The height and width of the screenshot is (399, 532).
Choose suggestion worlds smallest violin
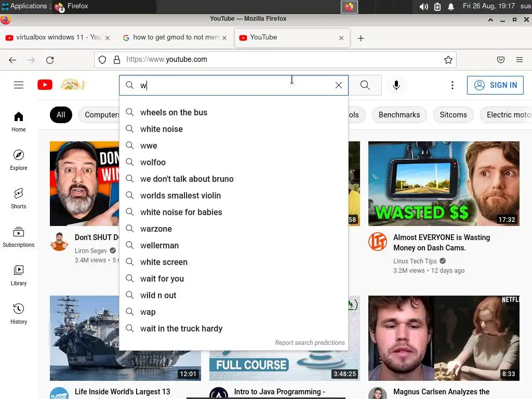tap(234, 195)
